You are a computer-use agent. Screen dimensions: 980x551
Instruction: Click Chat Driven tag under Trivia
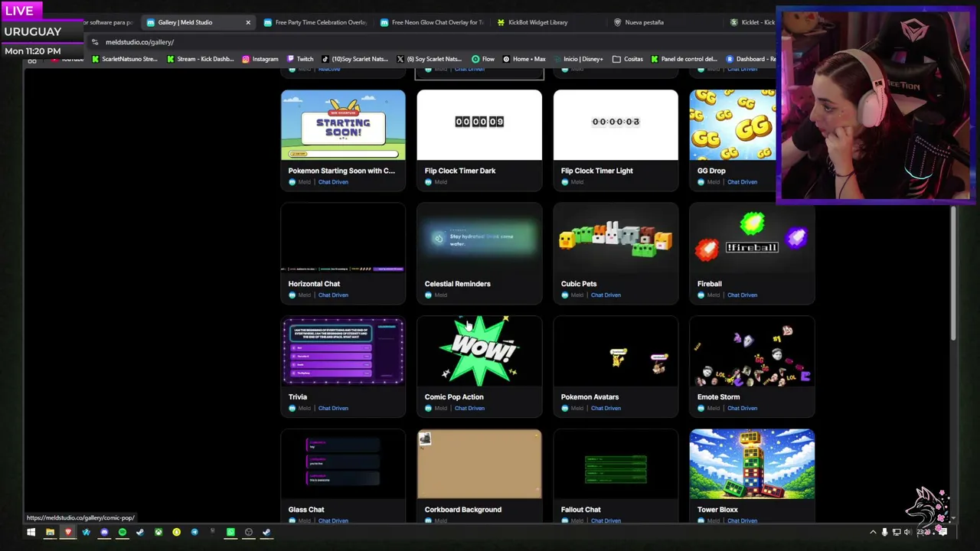coord(333,409)
